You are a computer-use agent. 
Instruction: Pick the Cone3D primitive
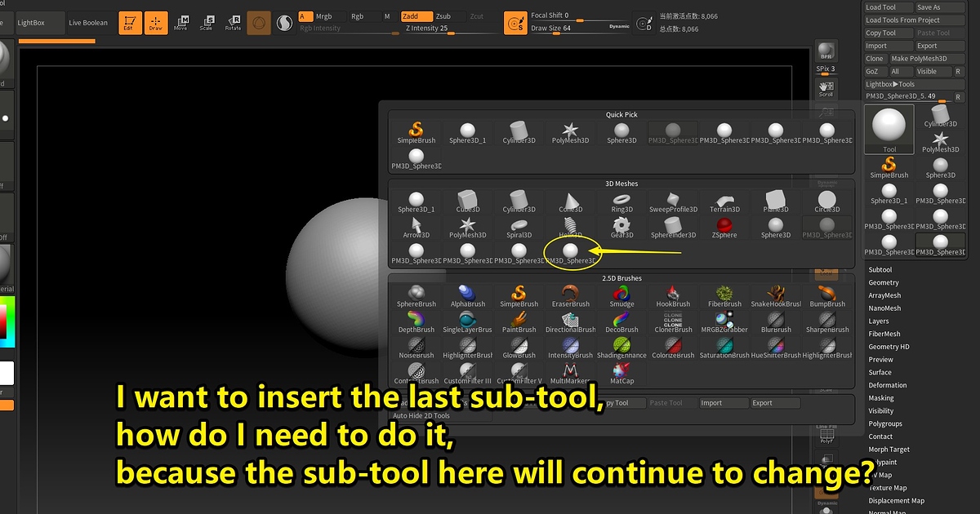pos(570,202)
